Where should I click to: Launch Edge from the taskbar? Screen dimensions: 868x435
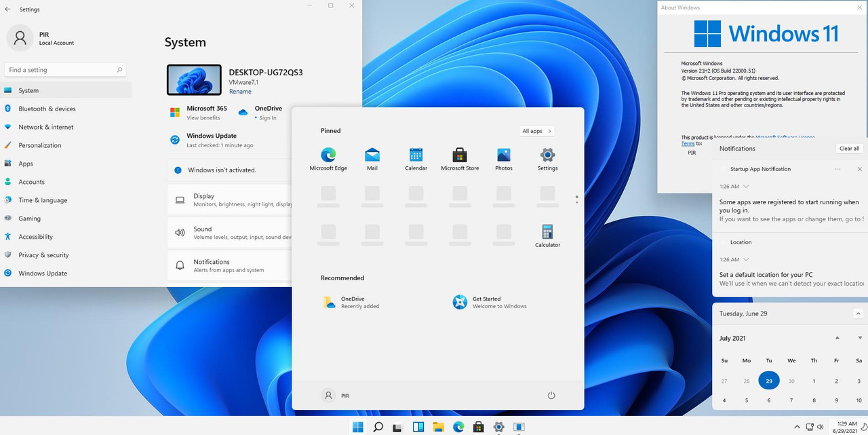[x=458, y=427]
